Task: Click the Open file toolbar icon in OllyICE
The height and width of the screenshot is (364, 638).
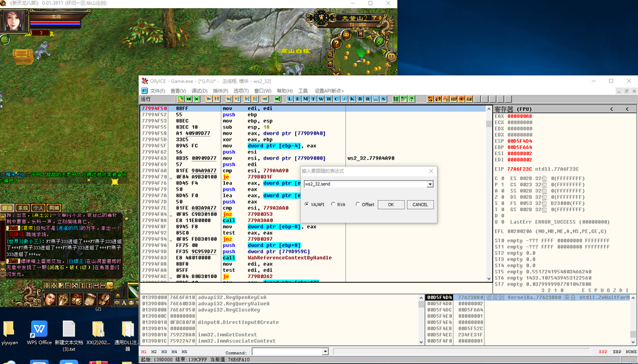Action: point(181,99)
